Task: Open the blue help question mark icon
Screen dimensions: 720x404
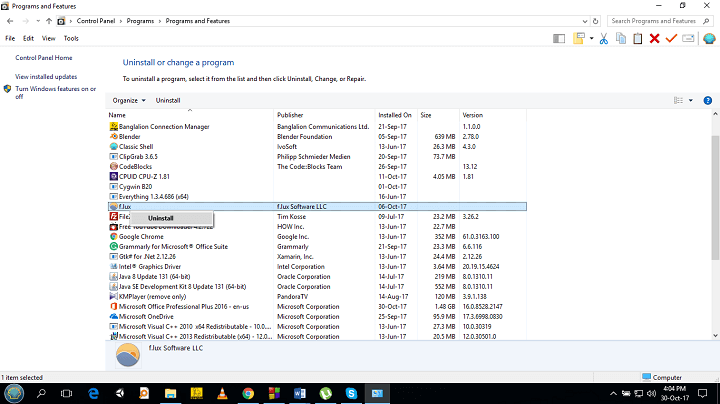Action: tap(708, 100)
